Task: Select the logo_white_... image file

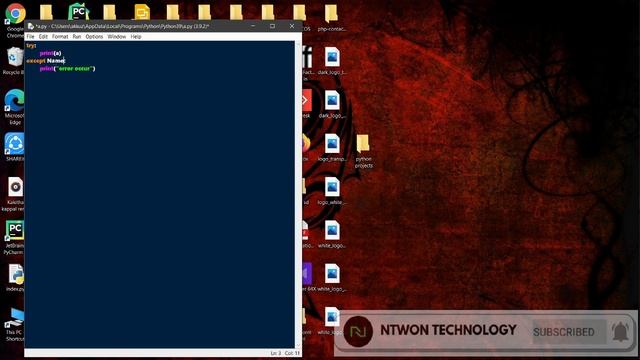Action: click(332, 191)
